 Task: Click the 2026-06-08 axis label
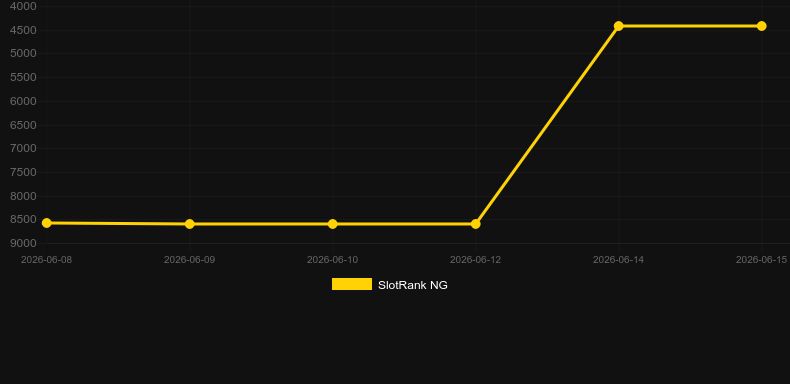[46, 260]
